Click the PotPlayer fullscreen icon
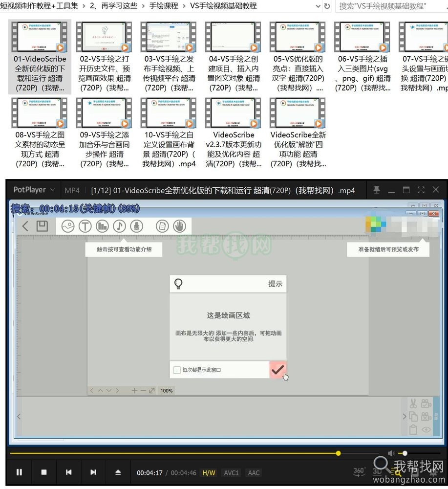The height and width of the screenshot is (489, 448). click(x=421, y=190)
